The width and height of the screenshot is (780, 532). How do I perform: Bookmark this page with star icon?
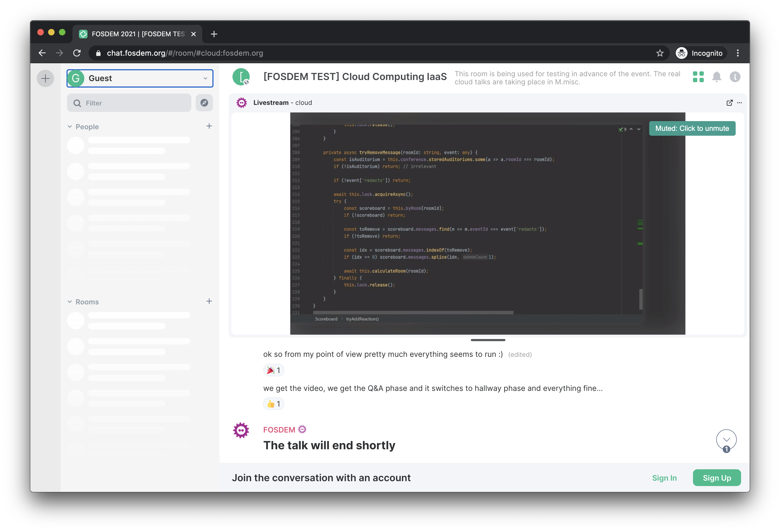pyautogui.click(x=660, y=53)
